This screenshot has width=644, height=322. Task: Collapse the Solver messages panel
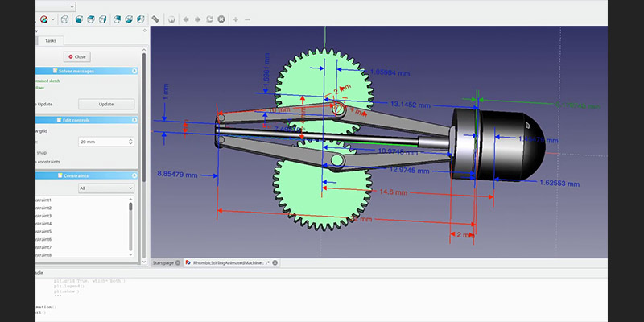136,71
